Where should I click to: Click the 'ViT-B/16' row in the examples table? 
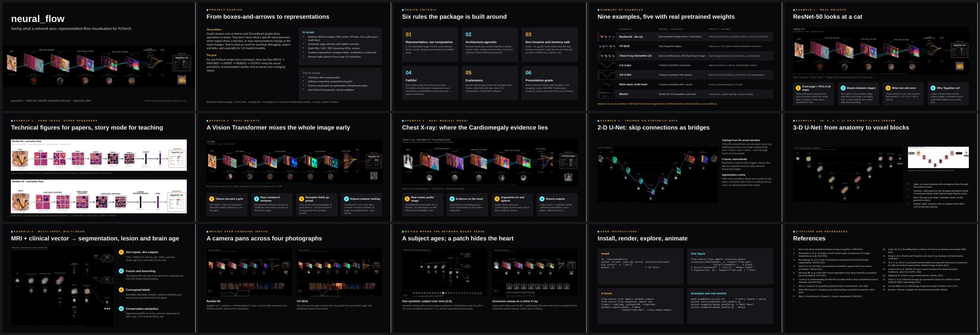tap(685, 46)
